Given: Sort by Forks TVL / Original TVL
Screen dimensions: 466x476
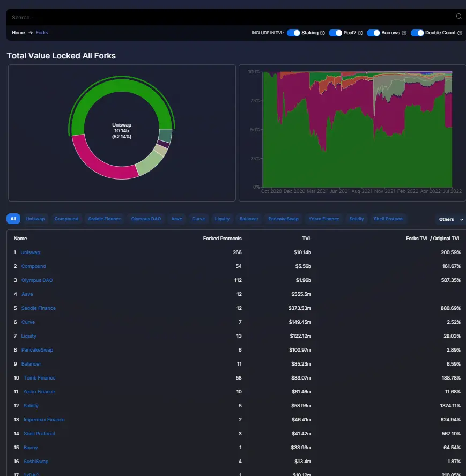Looking at the screenshot, I should (433, 239).
